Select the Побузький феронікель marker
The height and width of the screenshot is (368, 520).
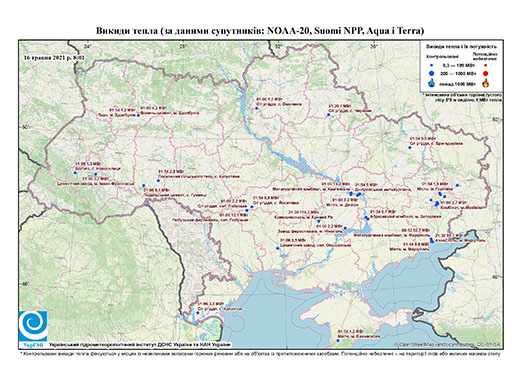[247, 211]
